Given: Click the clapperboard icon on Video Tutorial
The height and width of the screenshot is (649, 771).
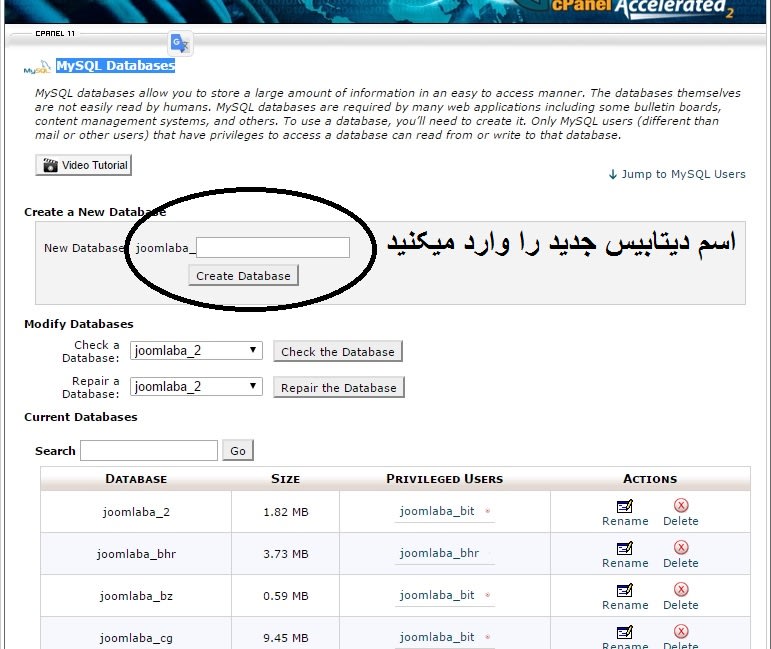Looking at the screenshot, I should coord(50,165).
